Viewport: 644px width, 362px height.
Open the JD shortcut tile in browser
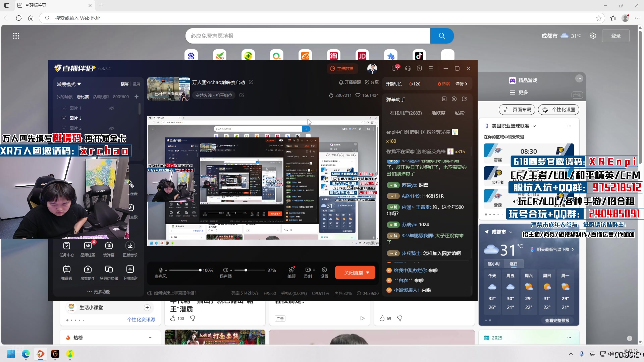[x=362, y=56]
